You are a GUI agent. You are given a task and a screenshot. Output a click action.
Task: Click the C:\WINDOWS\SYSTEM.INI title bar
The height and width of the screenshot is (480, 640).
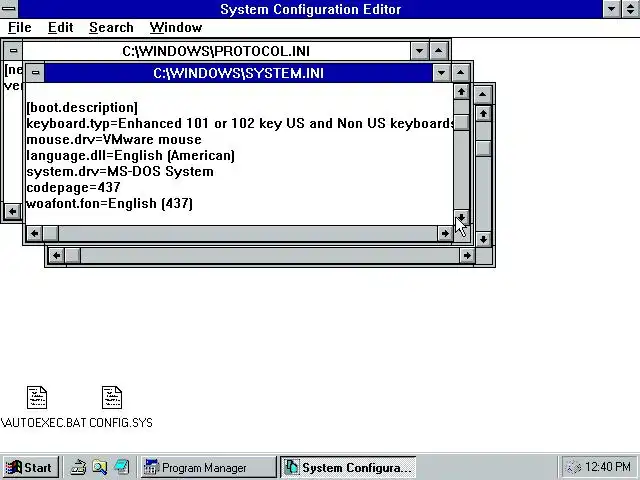pyautogui.click(x=238, y=73)
